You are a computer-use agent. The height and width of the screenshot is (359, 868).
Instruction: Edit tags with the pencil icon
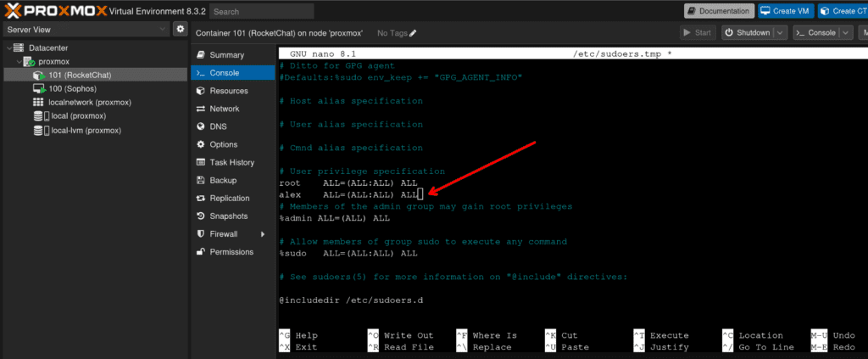coord(413,33)
